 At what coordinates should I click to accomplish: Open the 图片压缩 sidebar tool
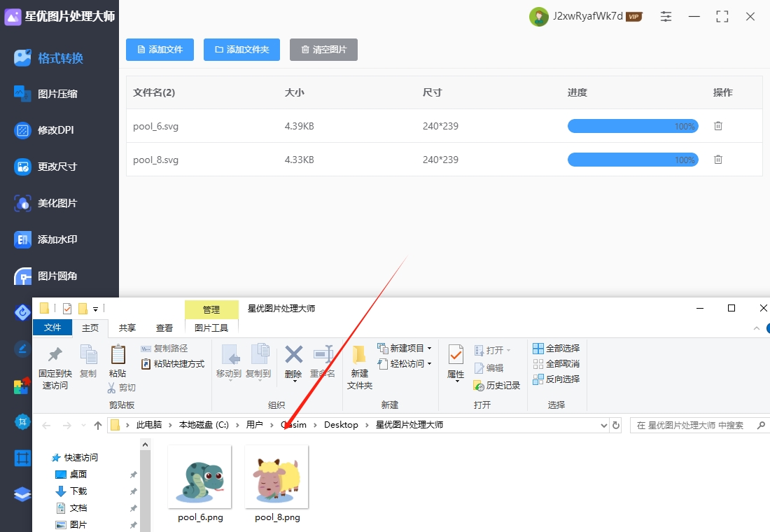click(46, 94)
